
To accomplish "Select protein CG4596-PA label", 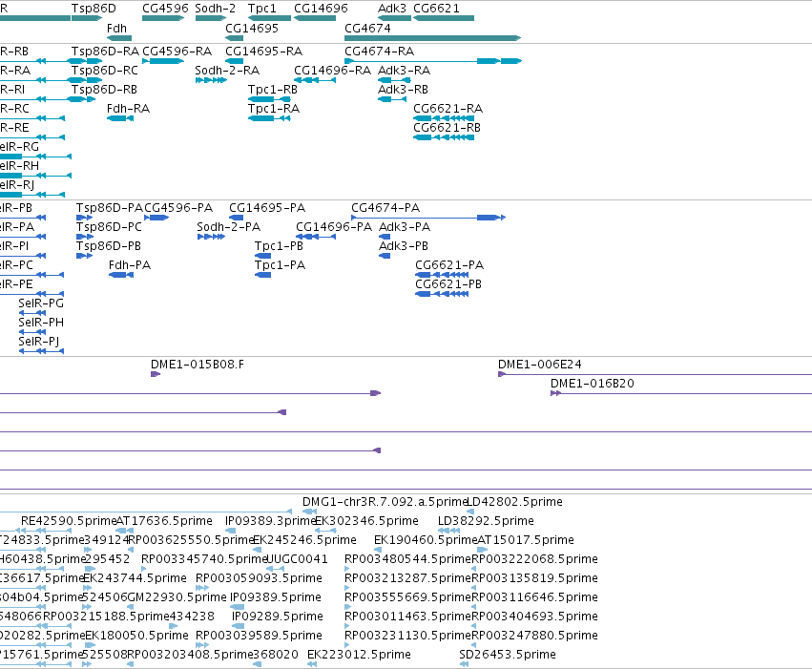I will tap(178, 208).
